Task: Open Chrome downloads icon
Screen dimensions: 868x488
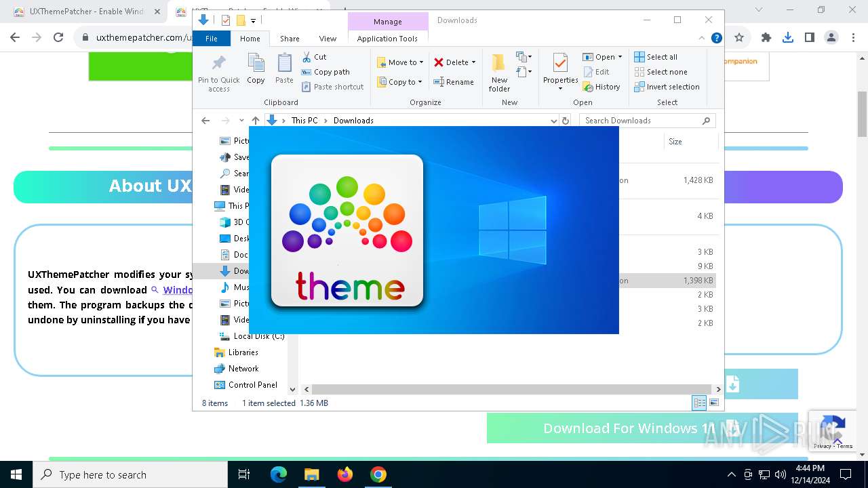Action: click(788, 38)
